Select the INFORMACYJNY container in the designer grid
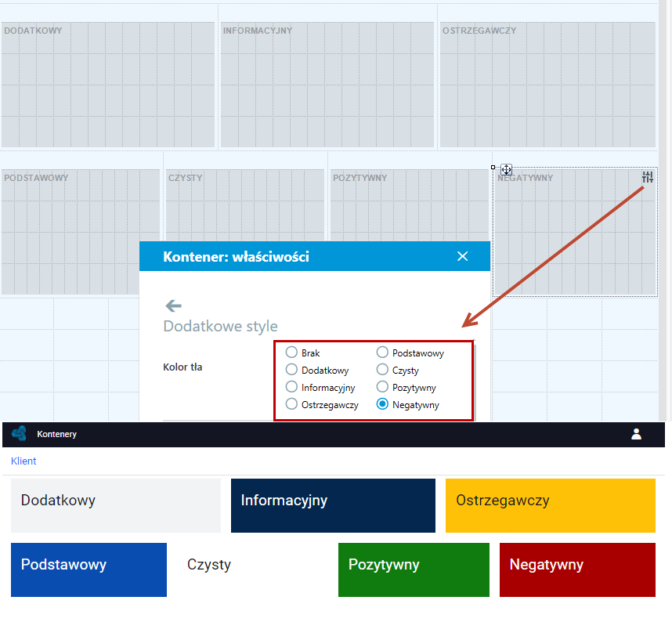Viewport: 672px width, 622px height. coord(327,85)
